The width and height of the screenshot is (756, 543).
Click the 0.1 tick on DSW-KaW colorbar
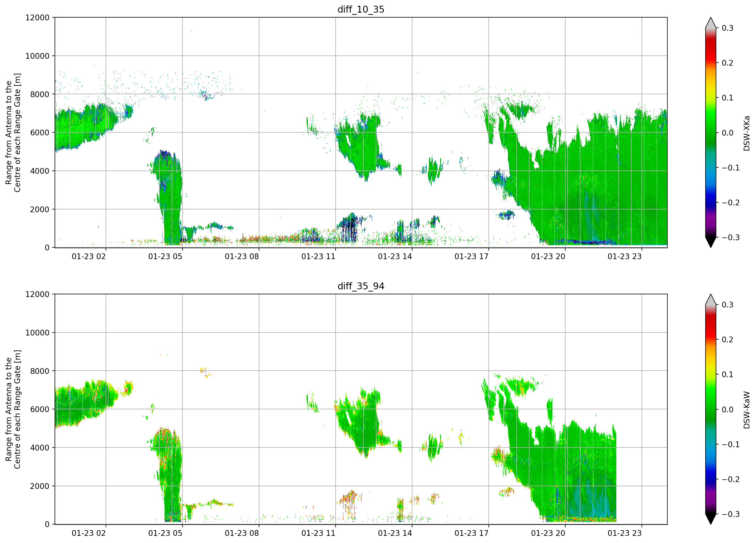click(728, 374)
